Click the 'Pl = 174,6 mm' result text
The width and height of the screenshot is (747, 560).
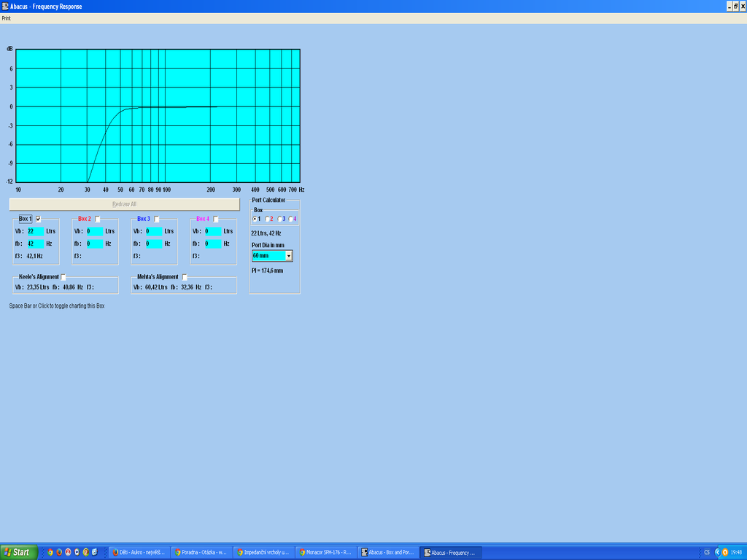point(267,271)
